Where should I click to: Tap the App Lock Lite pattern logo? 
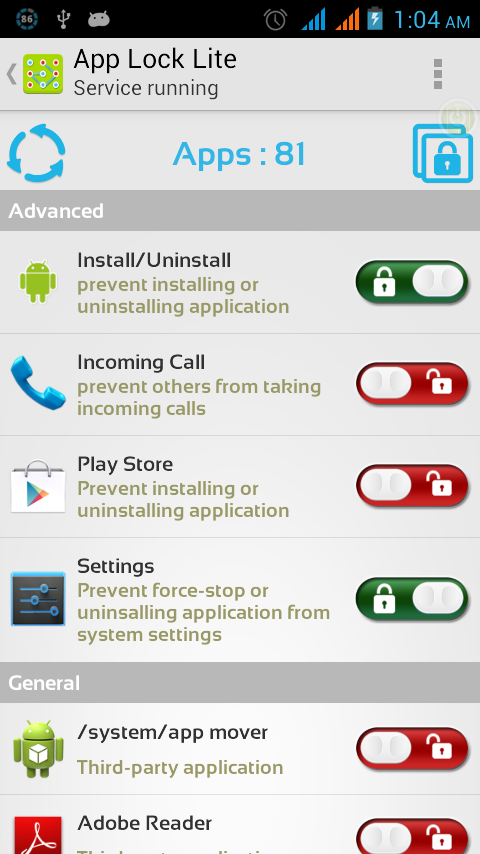point(43,75)
